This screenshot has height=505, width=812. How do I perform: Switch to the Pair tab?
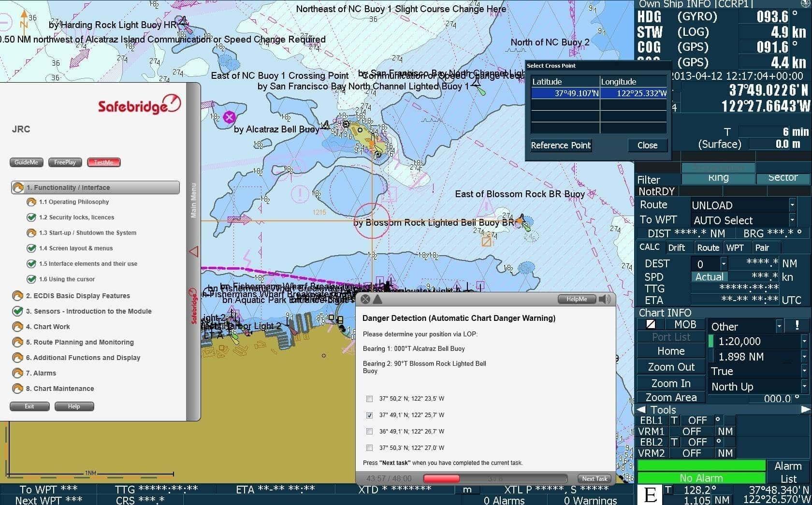pyautogui.click(x=763, y=247)
